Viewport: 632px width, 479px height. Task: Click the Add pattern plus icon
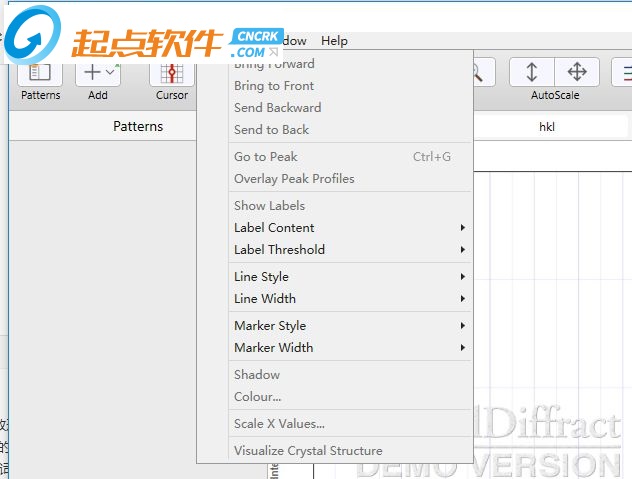(92, 73)
